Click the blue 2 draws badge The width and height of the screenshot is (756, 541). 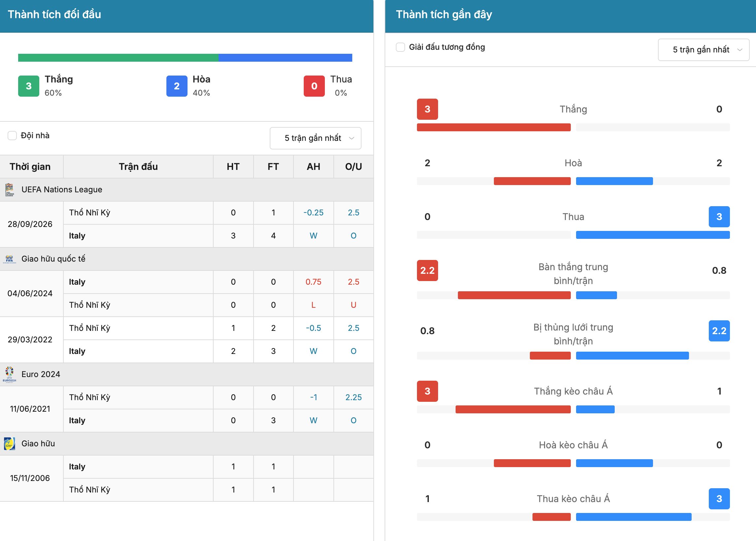(177, 86)
